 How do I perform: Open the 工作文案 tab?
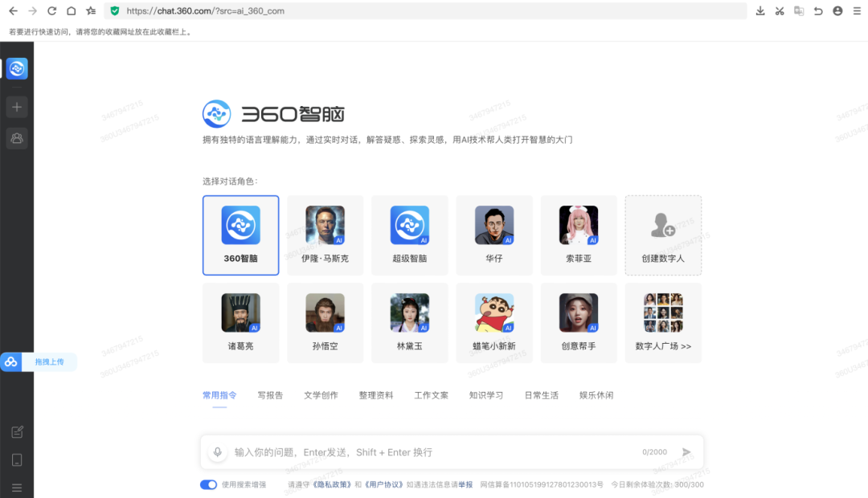click(x=432, y=395)
